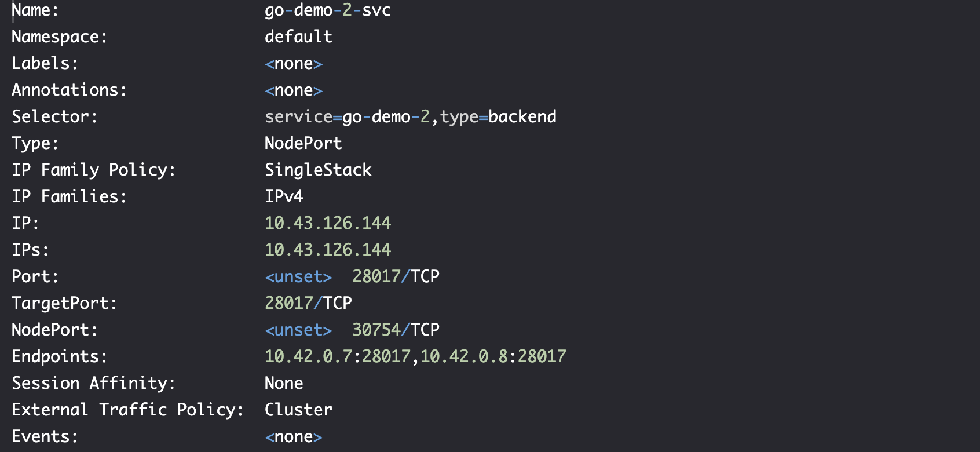Click the address on the IPs: line
Viewport: 980px width, 452px height.
(x=328, y=250)
